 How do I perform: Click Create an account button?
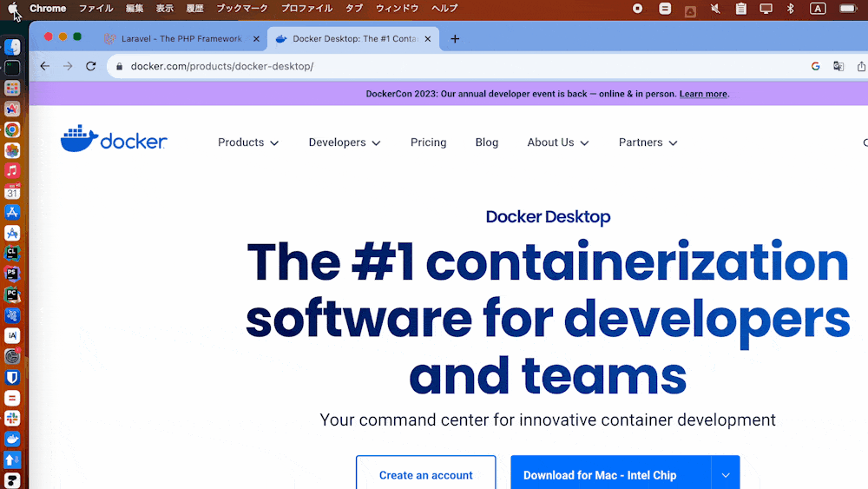pos(425,473)
